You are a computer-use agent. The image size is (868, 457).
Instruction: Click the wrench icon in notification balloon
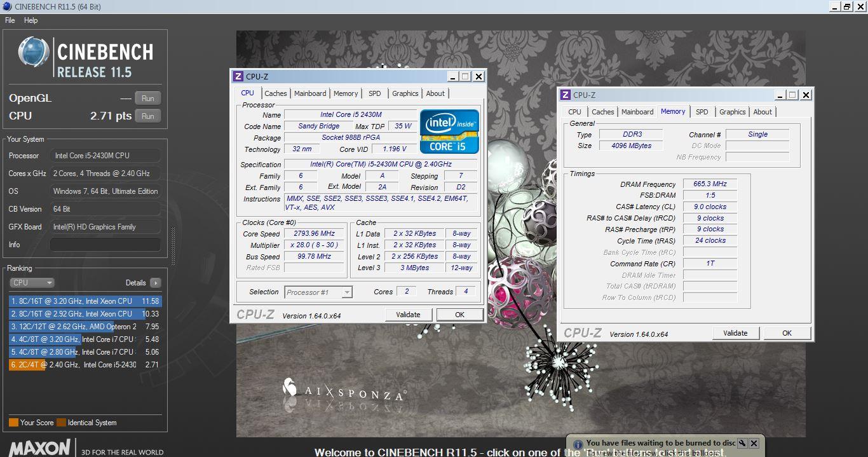[x=742, y=443]
